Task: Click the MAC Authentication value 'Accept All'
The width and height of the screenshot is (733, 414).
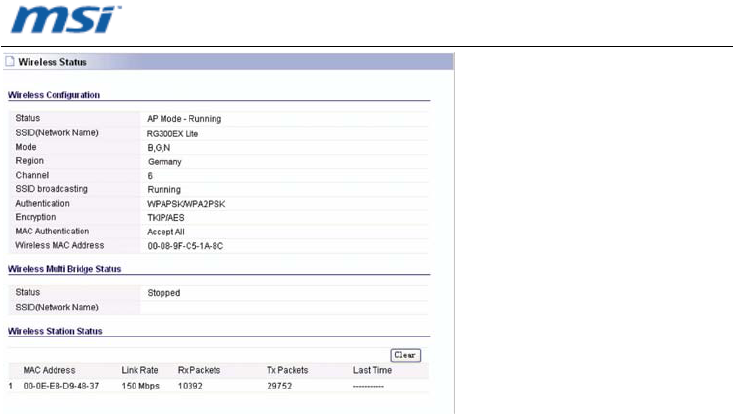Action: [166, 232]
